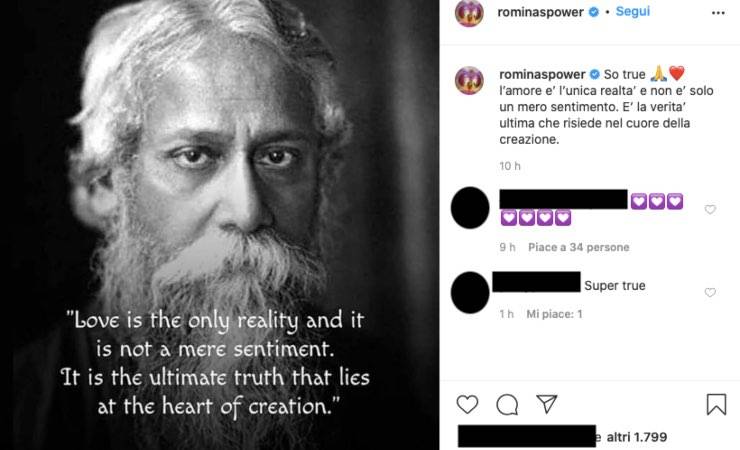Like the "Super true" comment
Viewport: 740px width, 450px height.
click(710, 292)
